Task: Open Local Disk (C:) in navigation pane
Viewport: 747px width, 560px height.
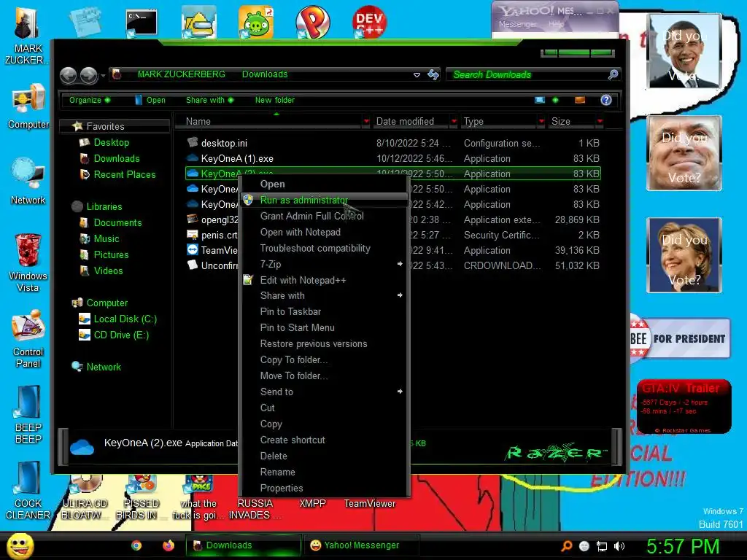Action: (x=117, y=319)
